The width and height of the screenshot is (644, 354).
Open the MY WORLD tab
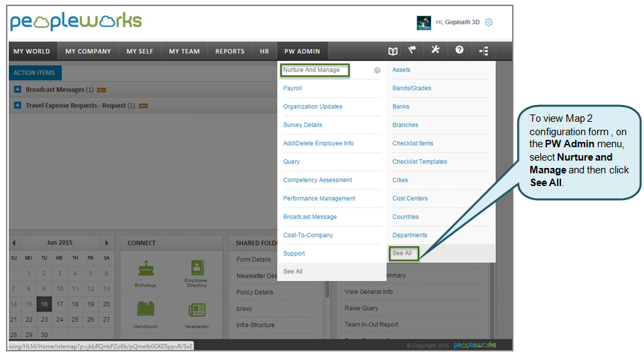click(x=31, y=52)
